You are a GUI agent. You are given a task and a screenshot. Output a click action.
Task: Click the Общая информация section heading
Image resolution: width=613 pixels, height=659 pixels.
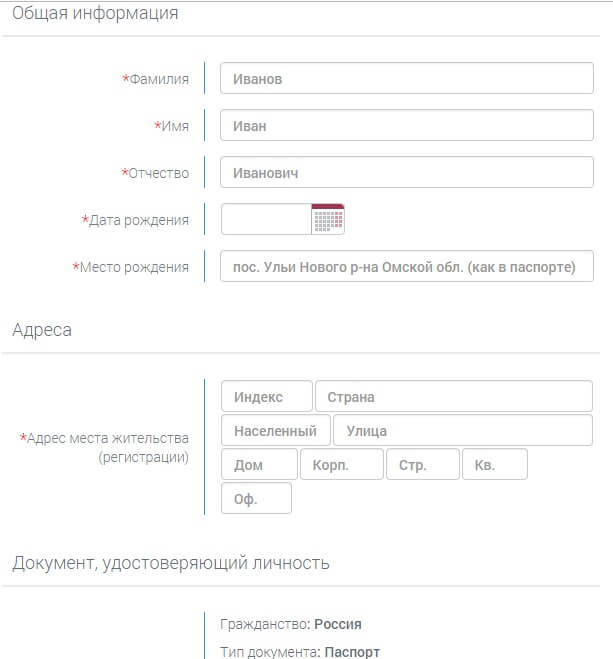pyautogui.click(x=95, y=13)
